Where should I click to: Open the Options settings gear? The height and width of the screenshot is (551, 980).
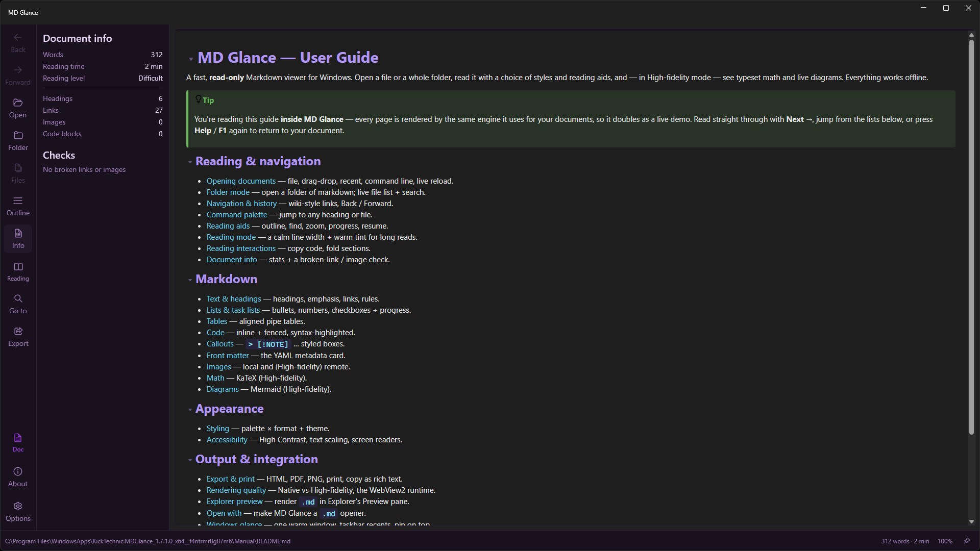(x=18, y=512)
